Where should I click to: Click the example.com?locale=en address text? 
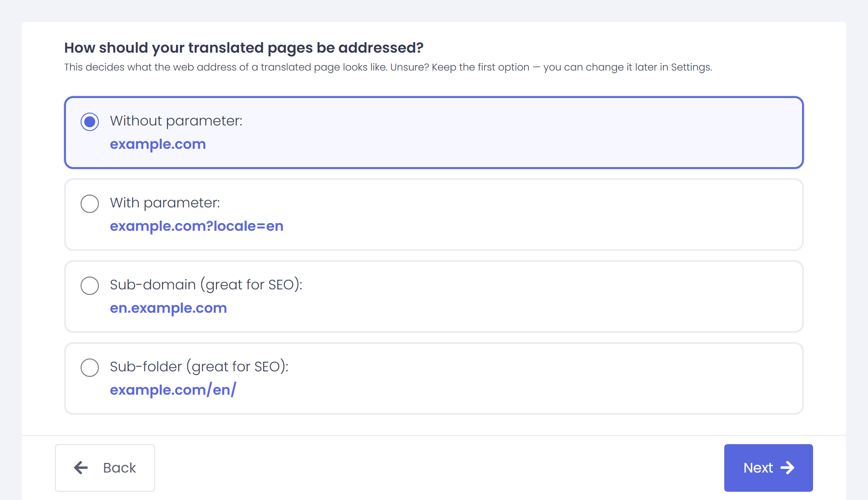(x=197, y=226)
